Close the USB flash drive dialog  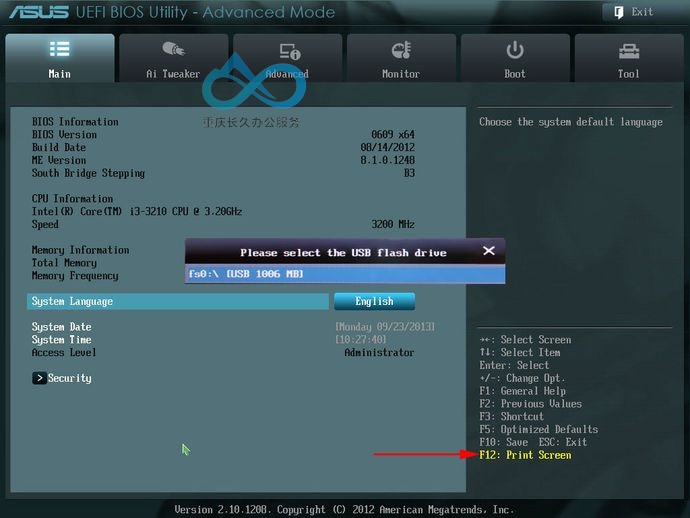(x=488, y=251)
